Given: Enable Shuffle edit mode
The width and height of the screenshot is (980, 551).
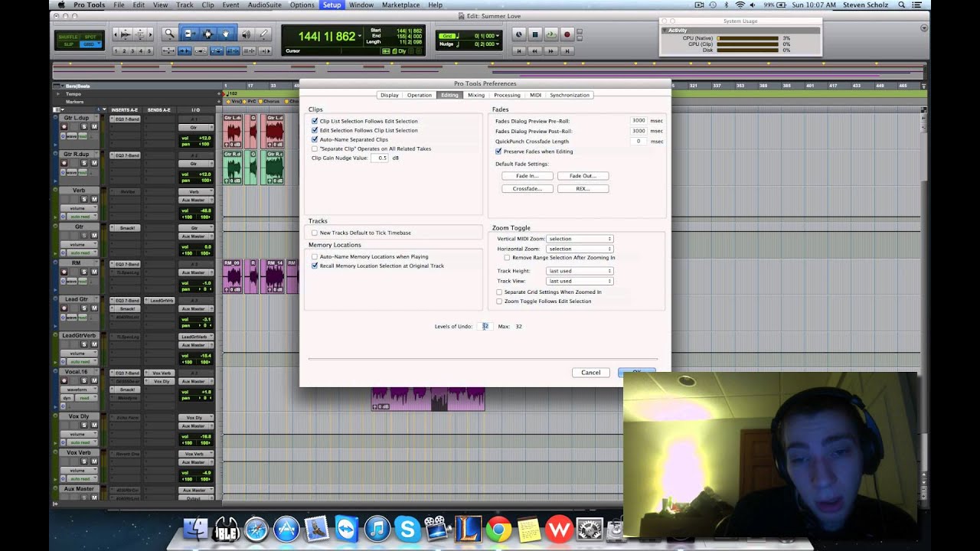Looking at the screenshot, I should [68, 37].
